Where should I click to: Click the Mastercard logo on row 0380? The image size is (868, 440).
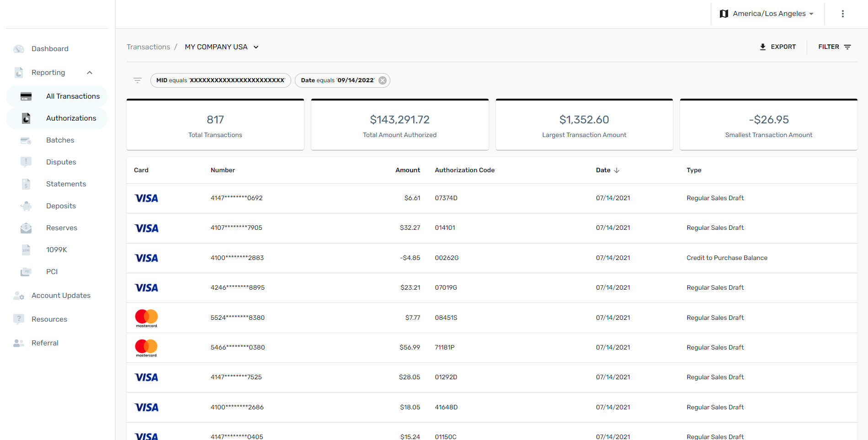pyautogui.click(x=146, y=348)
